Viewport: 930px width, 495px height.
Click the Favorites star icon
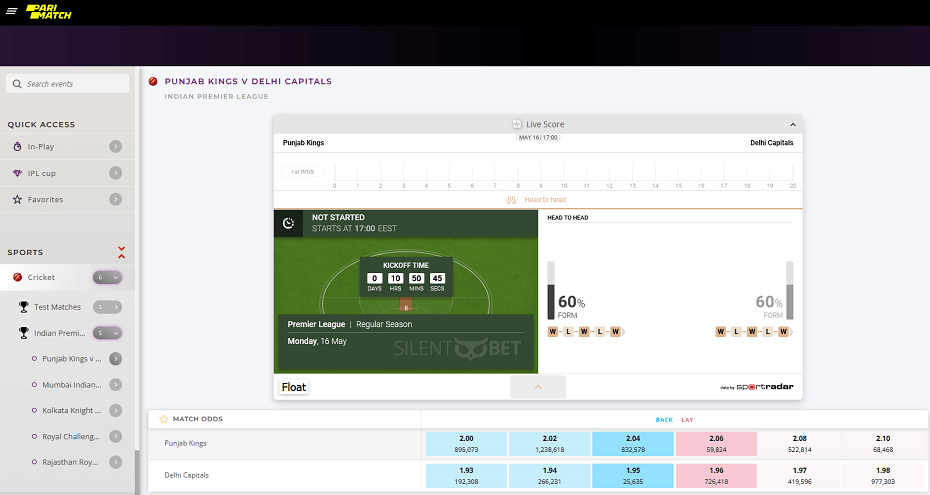pos(17,199)
